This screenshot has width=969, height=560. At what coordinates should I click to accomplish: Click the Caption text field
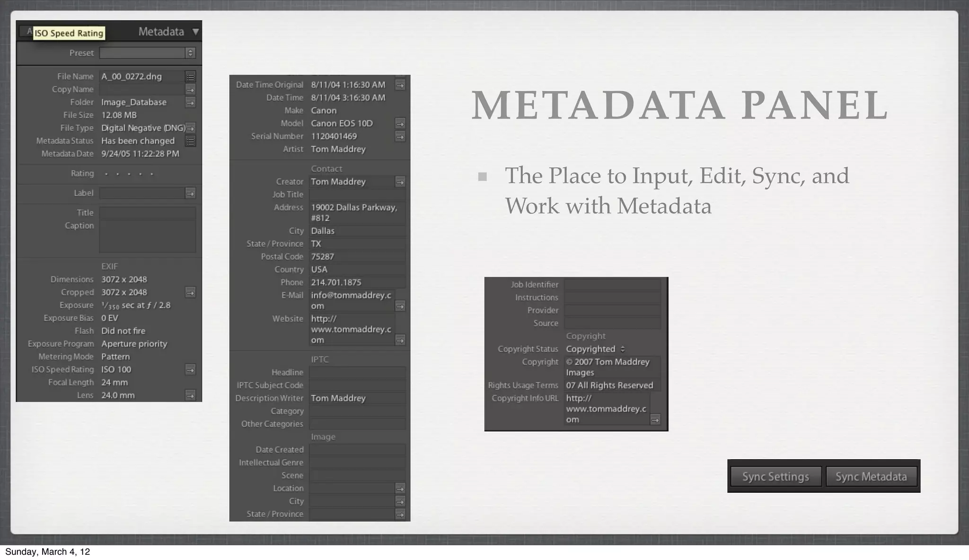coord(147,236)
